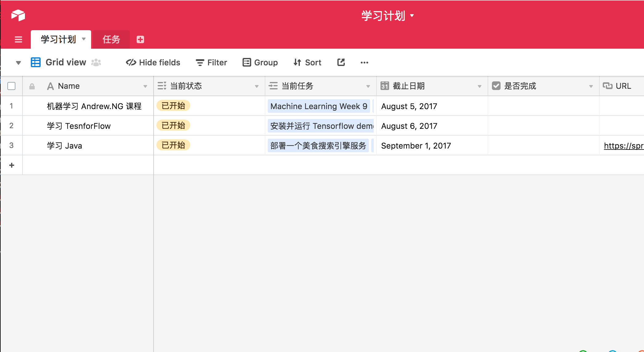Add a new table with plus icon

140,39
